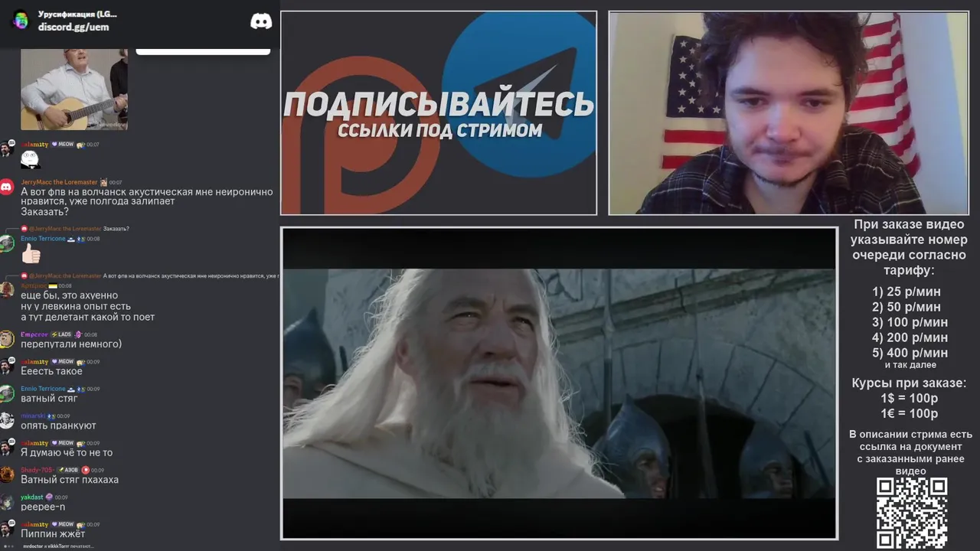Click the '1$ = 100р' exchange rate text
Viewport: 980px width, 551px height.
pyautogui.click(x=909, y=399)
